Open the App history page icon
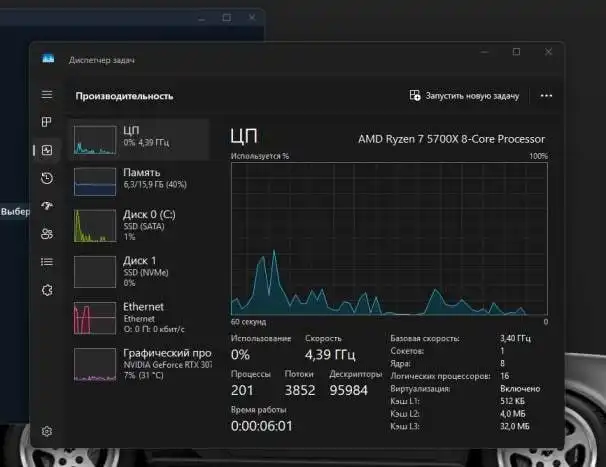The image size is (606, 467). 47,178
